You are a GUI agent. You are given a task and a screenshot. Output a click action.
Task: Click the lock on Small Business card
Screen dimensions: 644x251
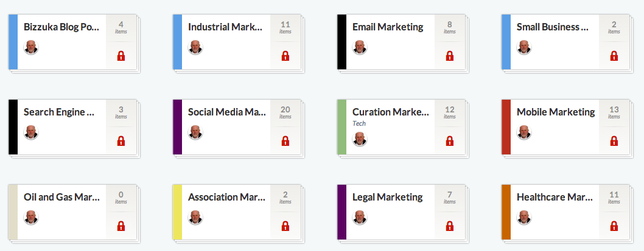[614, 56]
